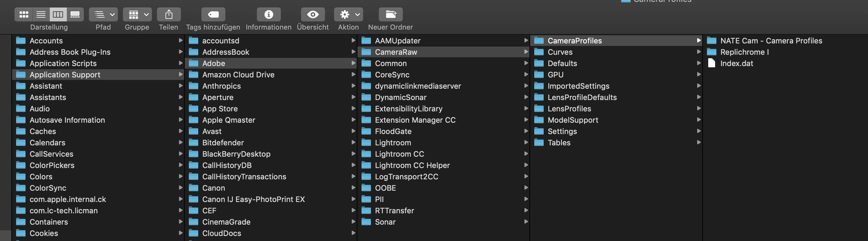868x241 pixels.
Task: Expand arrow beside Anthropics folder
Action: [353, 86]
